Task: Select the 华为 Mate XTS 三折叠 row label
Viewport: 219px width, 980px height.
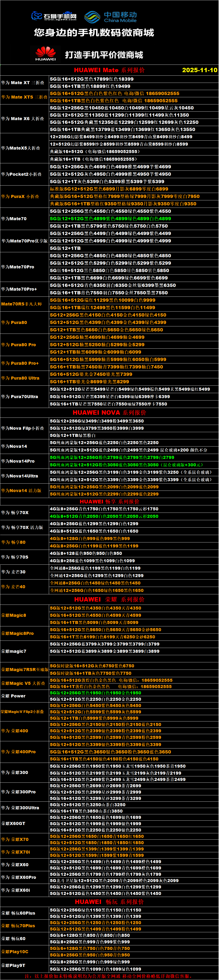Action: coord(24,97)
